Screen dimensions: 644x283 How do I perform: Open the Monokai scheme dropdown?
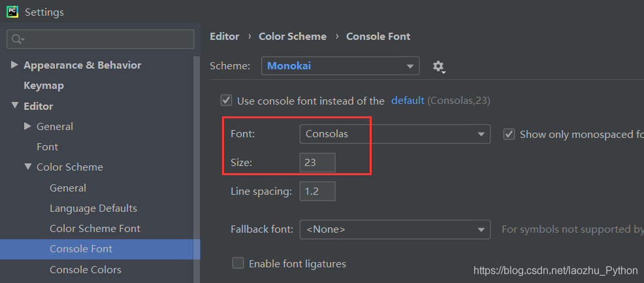(x=340, y=66)
